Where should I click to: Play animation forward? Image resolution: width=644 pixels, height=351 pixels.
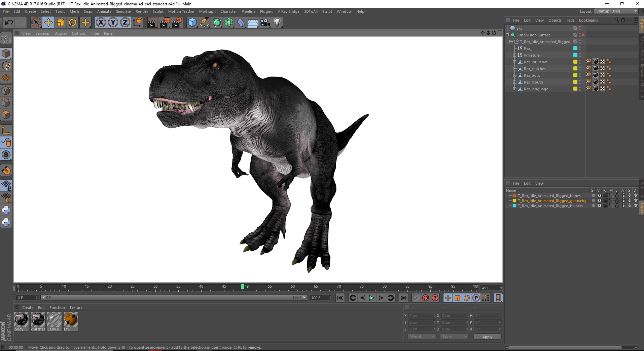(x=371, y=298)
